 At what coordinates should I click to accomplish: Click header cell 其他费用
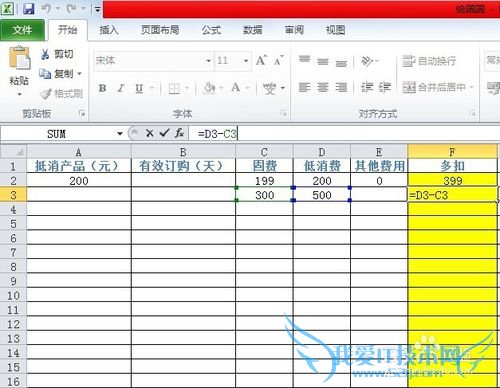[x=379, y=166]
